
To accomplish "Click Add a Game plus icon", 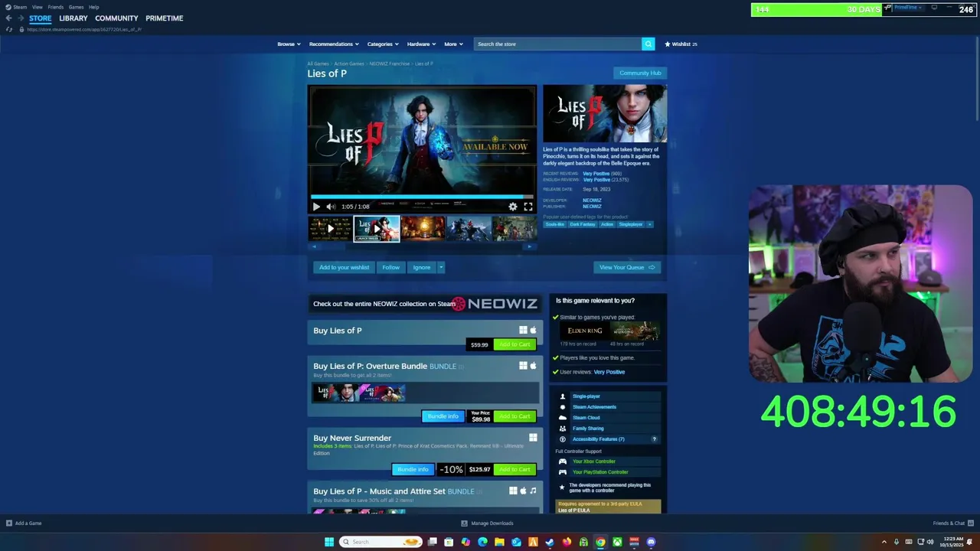I will click(x=9, y=523).
